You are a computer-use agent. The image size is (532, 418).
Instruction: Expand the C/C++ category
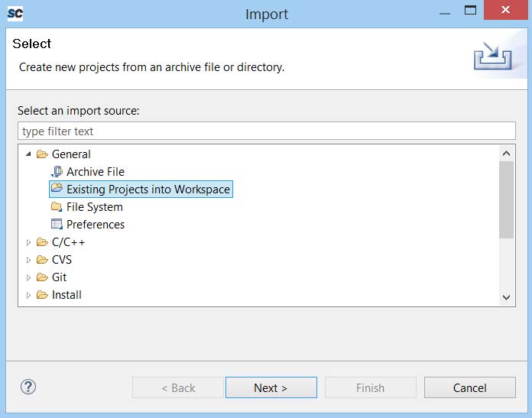click(29, 242)
